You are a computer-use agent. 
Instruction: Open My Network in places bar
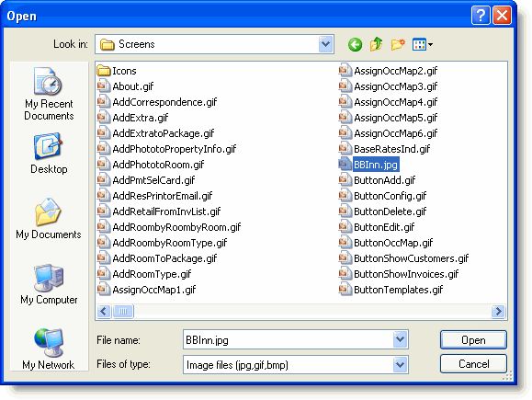[49, 349]
